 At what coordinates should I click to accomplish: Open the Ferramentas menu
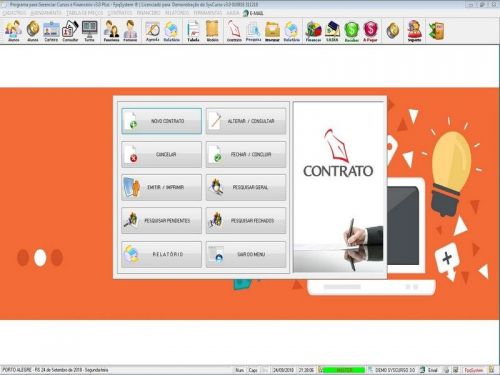tap(208, 13)
